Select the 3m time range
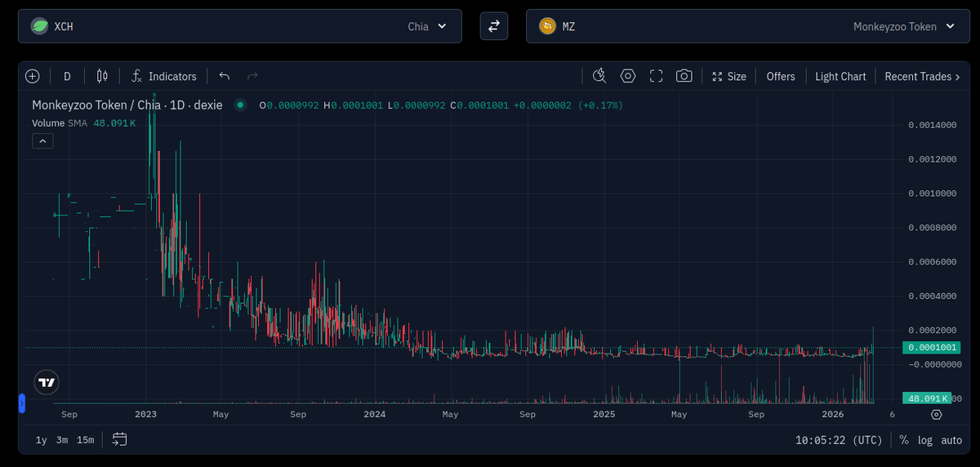This screenshot has height=467, width=980. click(x=62, y=440)
